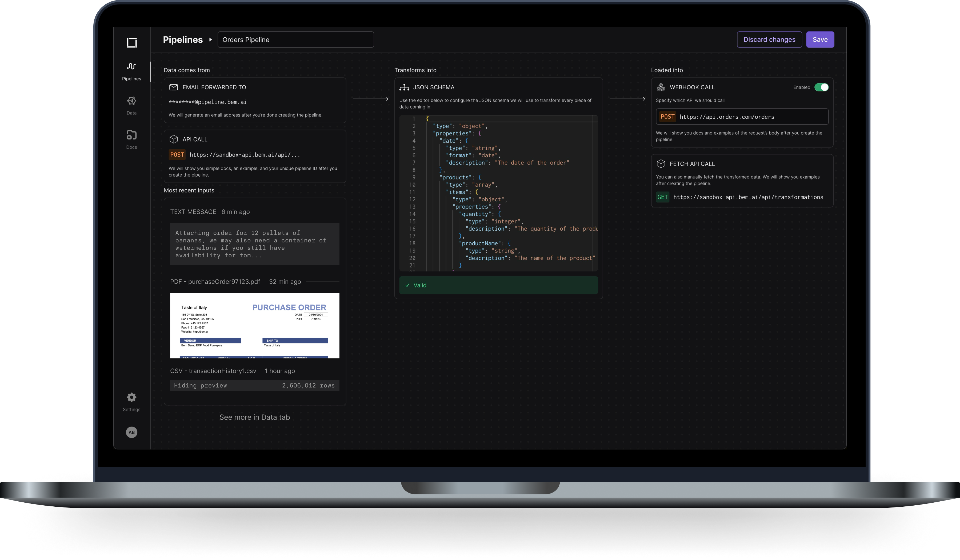Open the purchase order PDF thumbnail

[254, 325]
